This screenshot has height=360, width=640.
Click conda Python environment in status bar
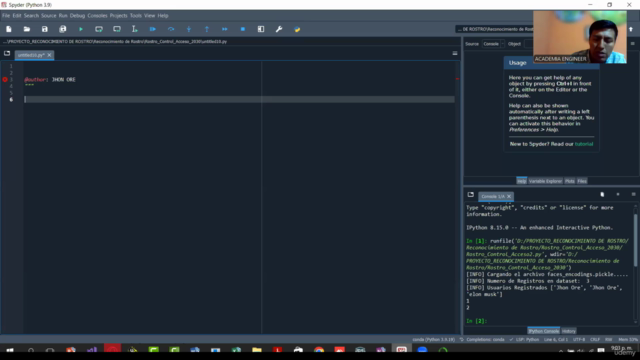[433, 340]
